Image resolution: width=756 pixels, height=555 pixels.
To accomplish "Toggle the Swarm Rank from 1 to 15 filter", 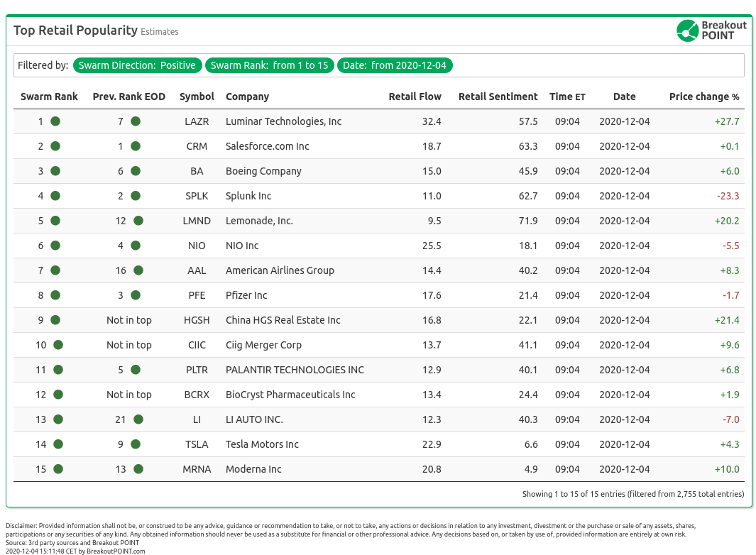I will coord(270,65).
